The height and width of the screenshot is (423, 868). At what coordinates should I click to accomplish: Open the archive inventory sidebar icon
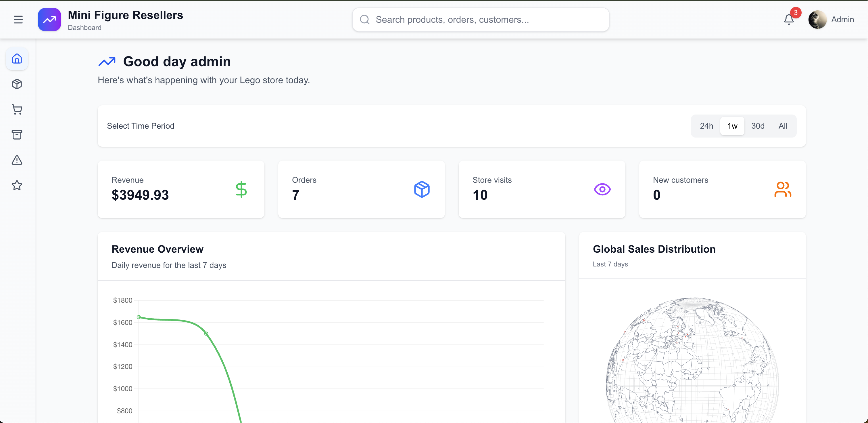pos(17,135)
